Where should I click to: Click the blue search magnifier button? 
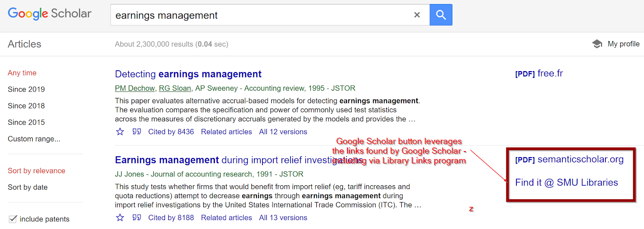pos(441,15)
